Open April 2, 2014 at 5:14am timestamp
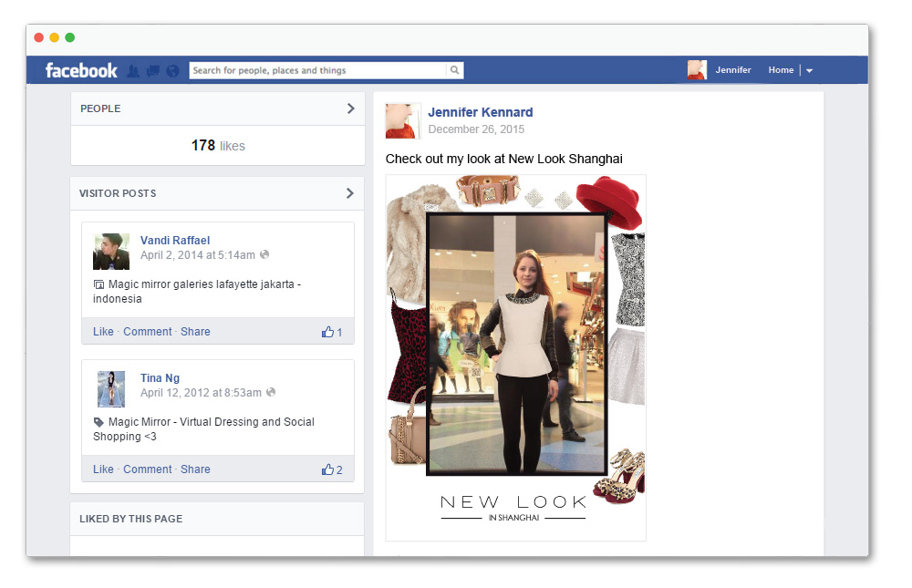 click(x=198, y=254)
